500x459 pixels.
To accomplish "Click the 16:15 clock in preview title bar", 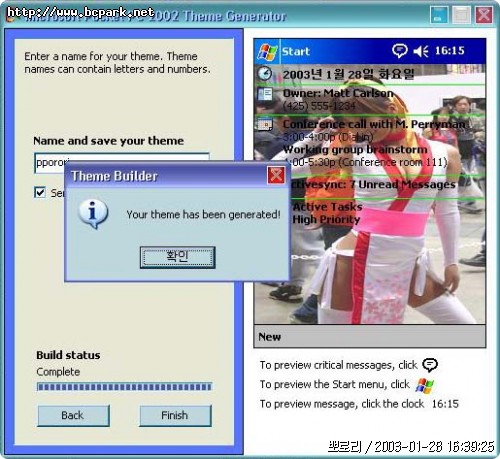I will point(450,51).
